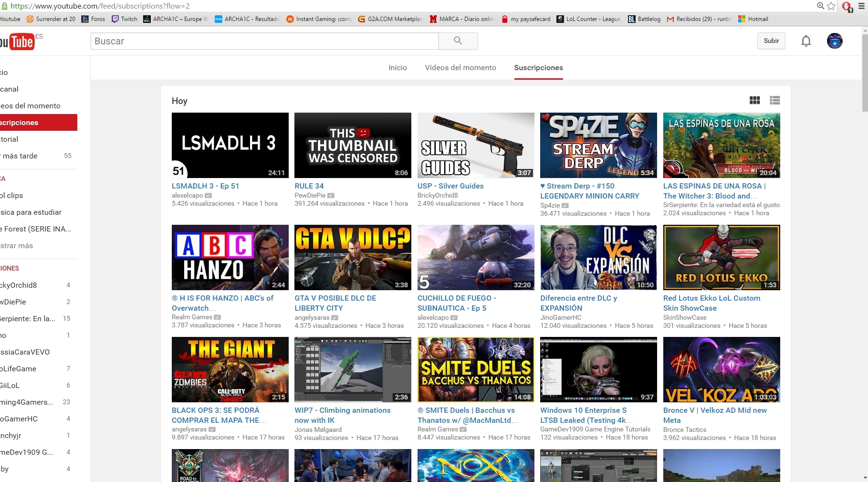Open the Surrender at 20 bookmark
Viewport: 868px width, 482px height.
51,19
